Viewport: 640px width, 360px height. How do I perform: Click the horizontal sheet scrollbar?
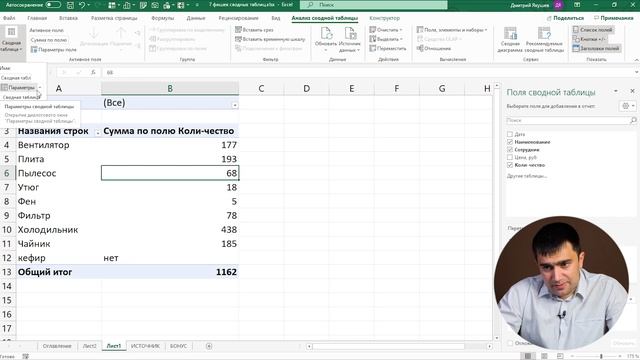tap(389, 346)
